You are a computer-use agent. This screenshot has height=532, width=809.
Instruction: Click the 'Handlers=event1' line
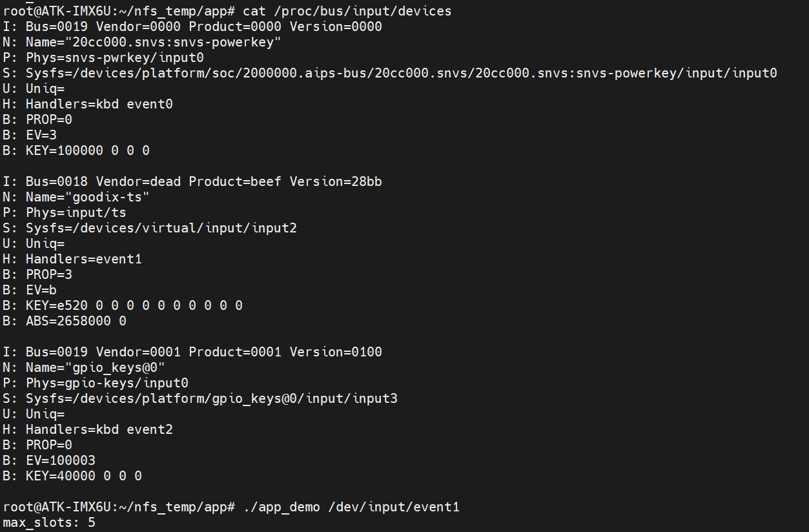click(x=84, y=259)
